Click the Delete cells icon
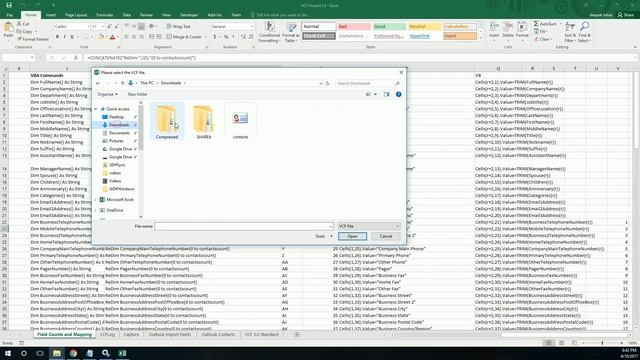 pyautogui.click(x=508, y=31)
